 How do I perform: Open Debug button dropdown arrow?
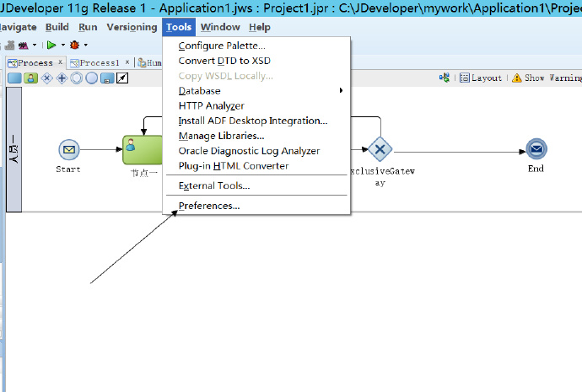pos(86,45)
